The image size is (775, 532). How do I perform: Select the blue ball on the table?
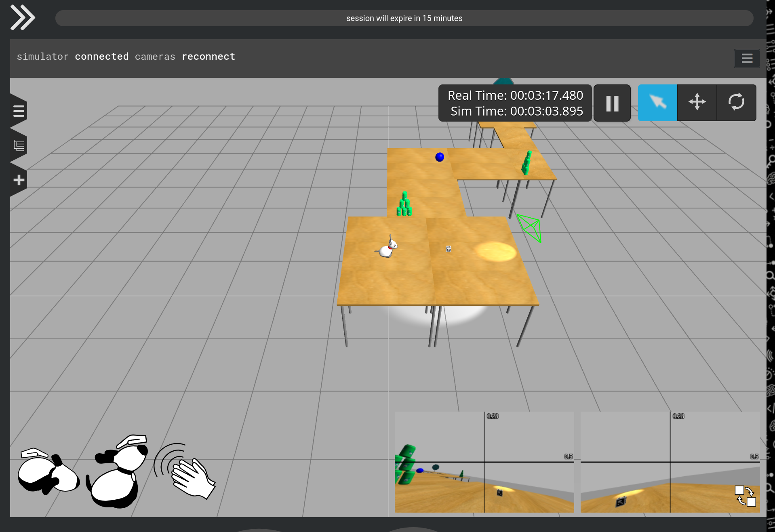440,157
